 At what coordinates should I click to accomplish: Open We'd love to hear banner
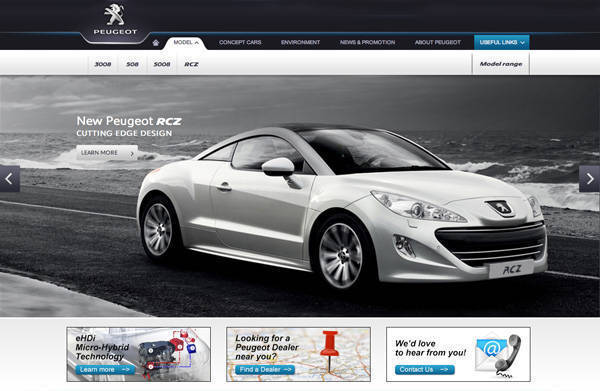click(x=458, y=354)
